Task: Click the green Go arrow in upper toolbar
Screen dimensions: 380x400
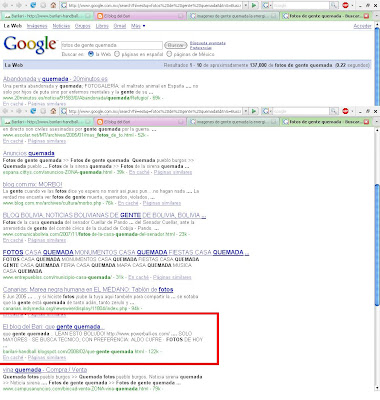Action: [x=254, y=5]
